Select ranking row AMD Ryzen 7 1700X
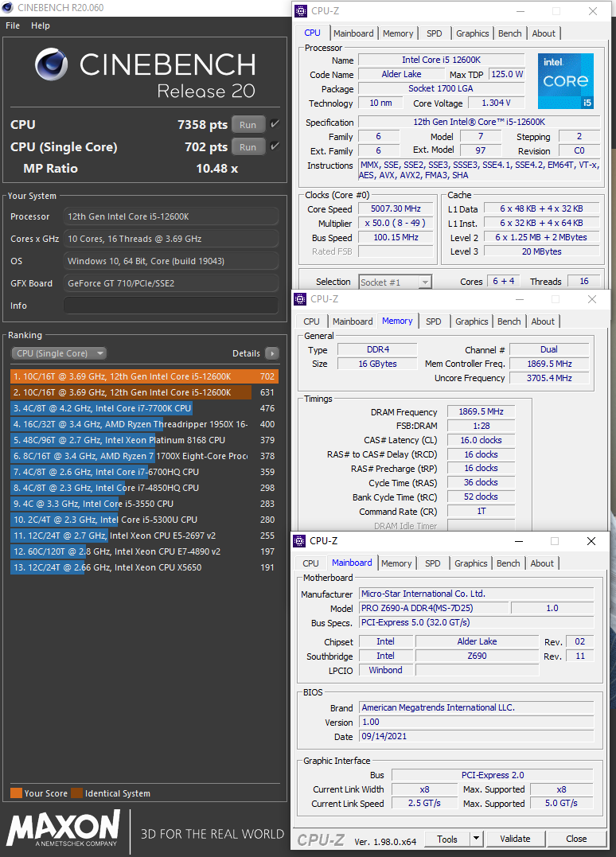Screen dimensions: 616x857 click(x=144, y=455)
